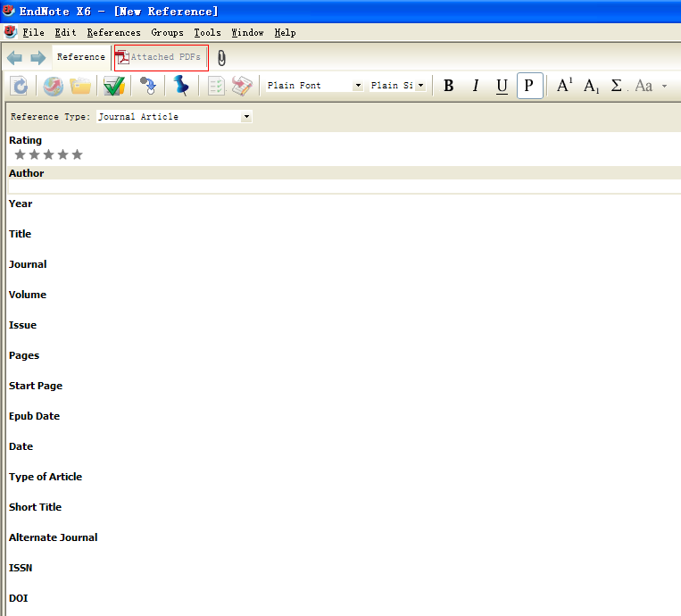Click the Type of Article field label
The image size is (681, 616).
46,477
